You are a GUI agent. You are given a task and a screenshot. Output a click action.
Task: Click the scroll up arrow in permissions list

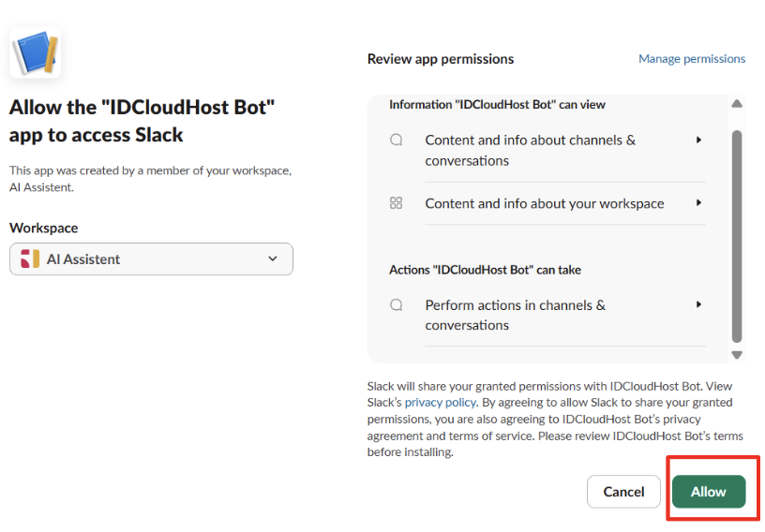pyautogui.click(x=737, y=103)
